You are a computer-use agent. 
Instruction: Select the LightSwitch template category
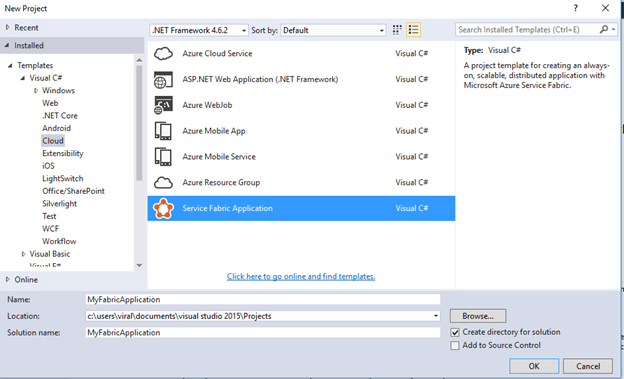[x=62, y=179]
